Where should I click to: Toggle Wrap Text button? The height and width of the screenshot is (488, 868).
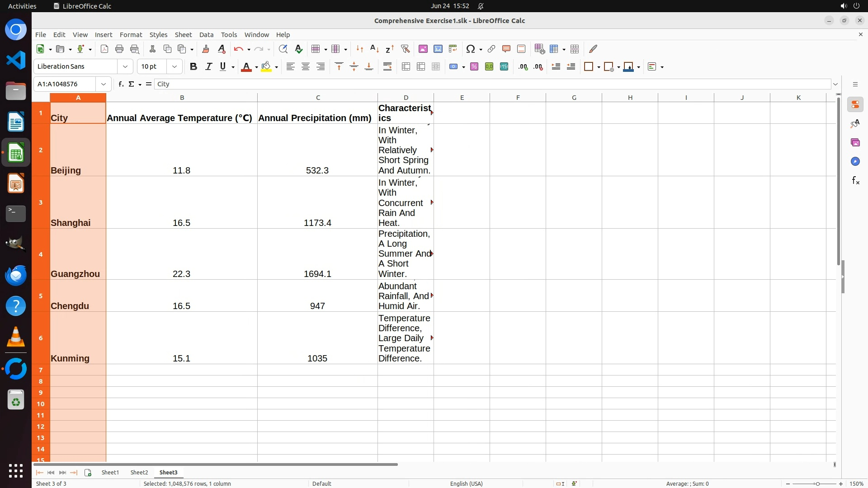pyautogui.click(x=387, y=67)
